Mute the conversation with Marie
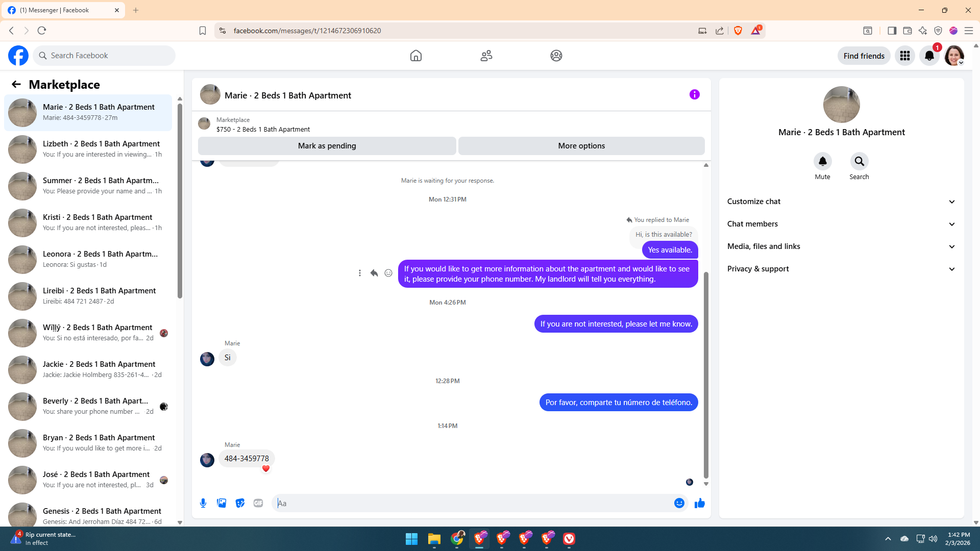 pos(822,161)
